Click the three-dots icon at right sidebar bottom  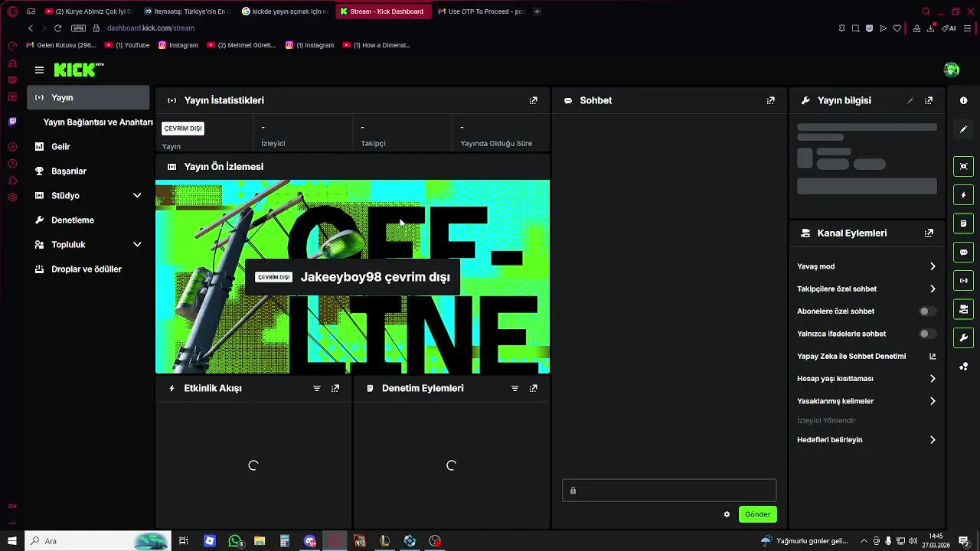coord(963,367)
